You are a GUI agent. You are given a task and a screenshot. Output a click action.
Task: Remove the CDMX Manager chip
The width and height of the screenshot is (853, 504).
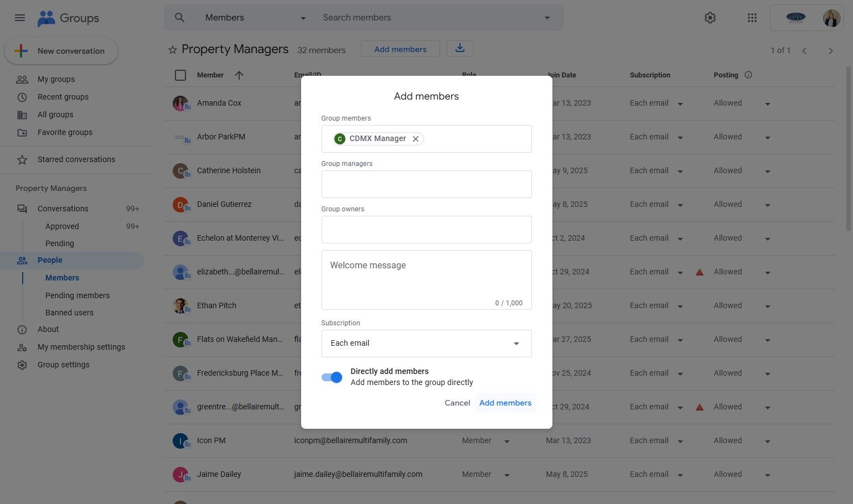pos(416,139)
